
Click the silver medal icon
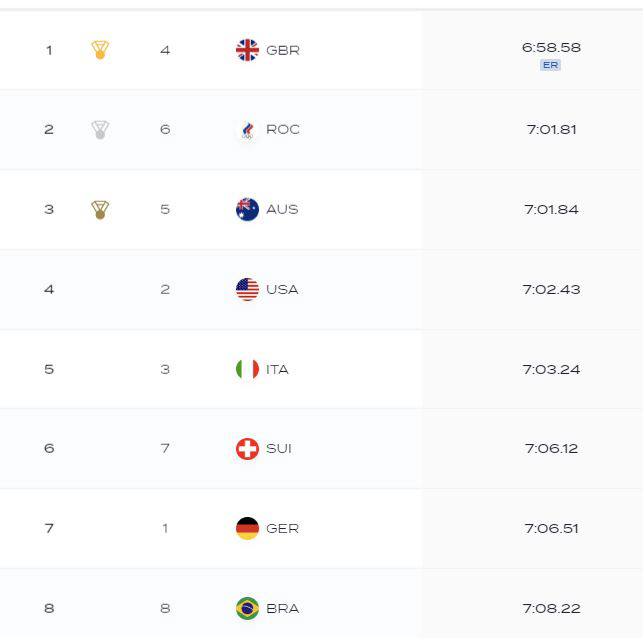(100, 130)
